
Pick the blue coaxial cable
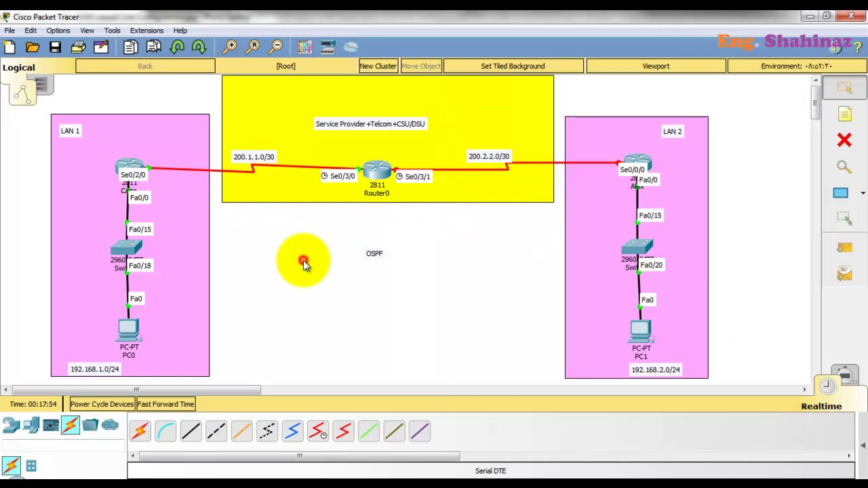[293, 431]
